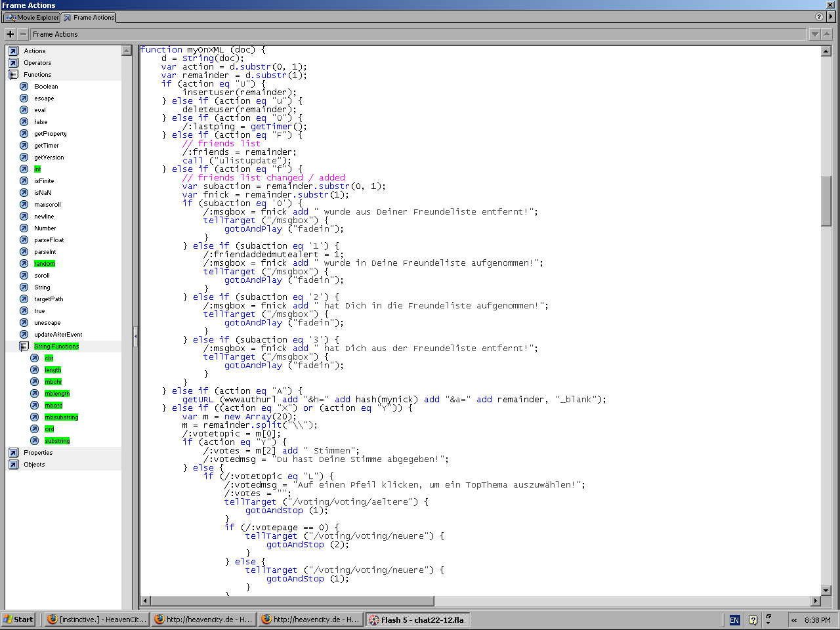Open the Windows Start menu

pos(18,619)
